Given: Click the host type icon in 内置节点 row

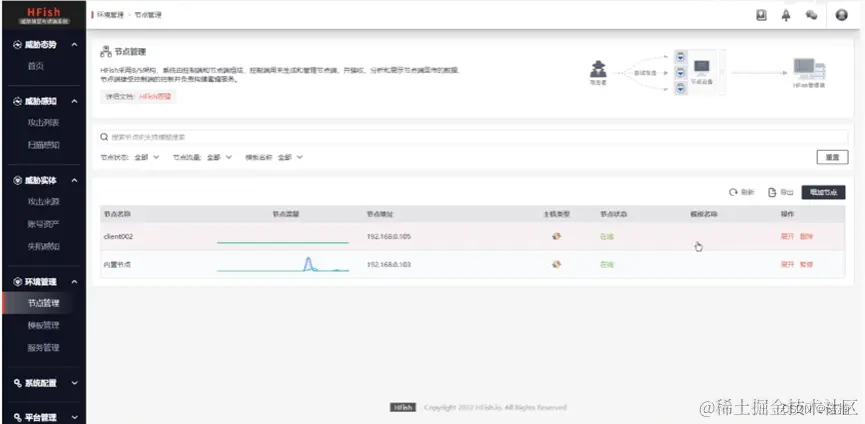Looking at the screenshot, I should (557, 265).
